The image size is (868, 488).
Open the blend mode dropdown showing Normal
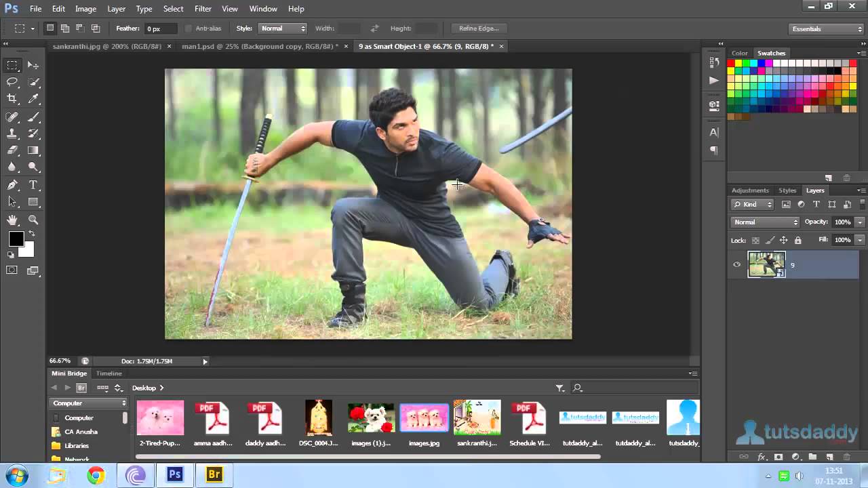click(764, 222)
